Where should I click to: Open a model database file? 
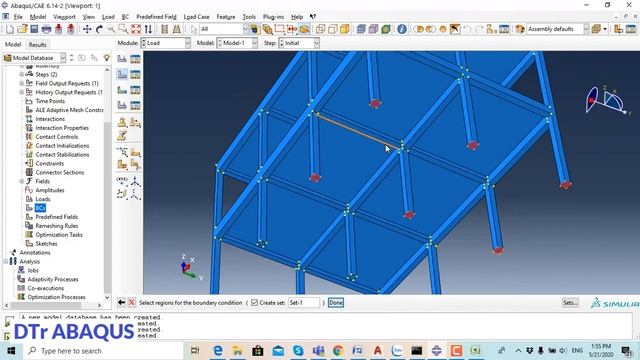[22, 29]
